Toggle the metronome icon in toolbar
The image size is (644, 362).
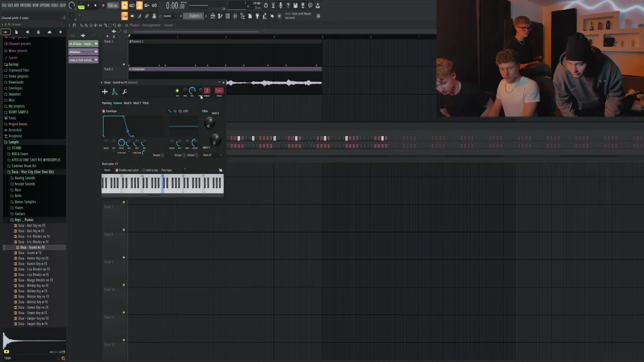(124, 5)
